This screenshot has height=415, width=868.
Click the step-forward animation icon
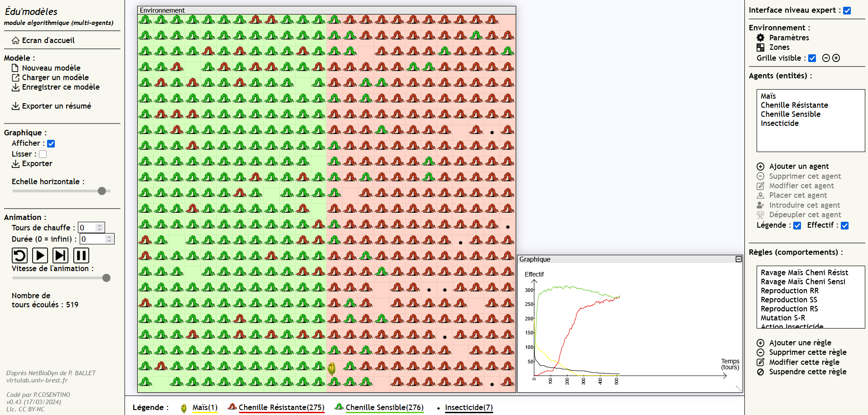[60, 256]
